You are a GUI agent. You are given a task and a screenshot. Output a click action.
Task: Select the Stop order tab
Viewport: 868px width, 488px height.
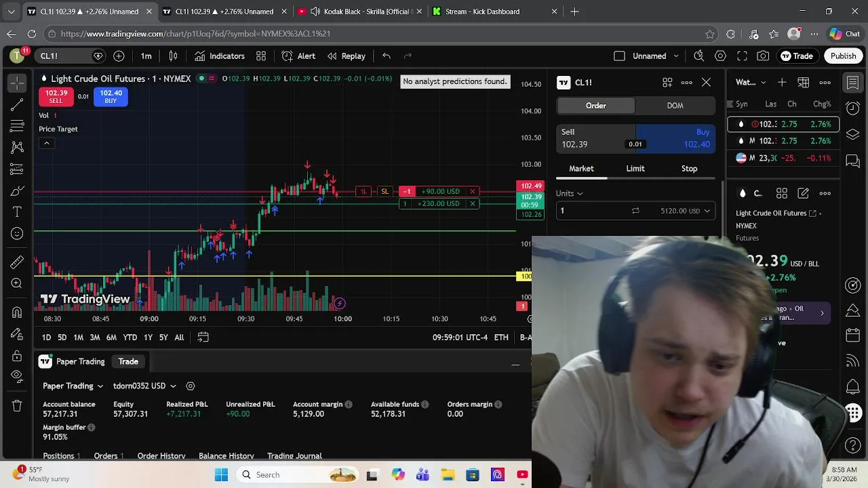pos(689,169)
